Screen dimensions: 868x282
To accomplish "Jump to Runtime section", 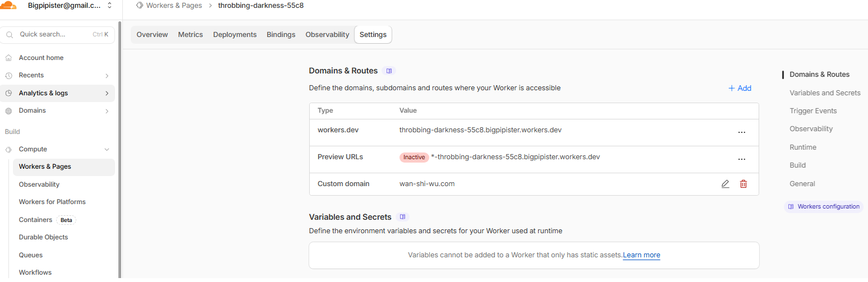I will [803, 147].
